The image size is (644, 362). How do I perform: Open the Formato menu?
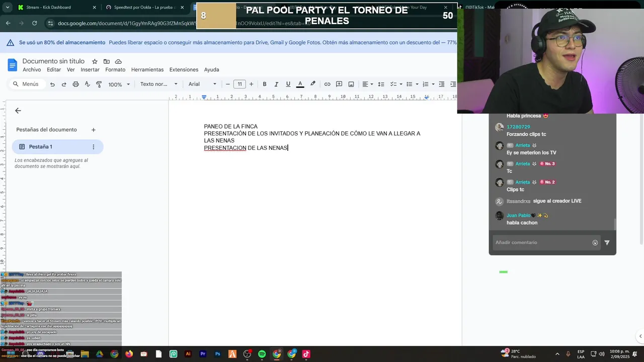click(x=115, y=70)
